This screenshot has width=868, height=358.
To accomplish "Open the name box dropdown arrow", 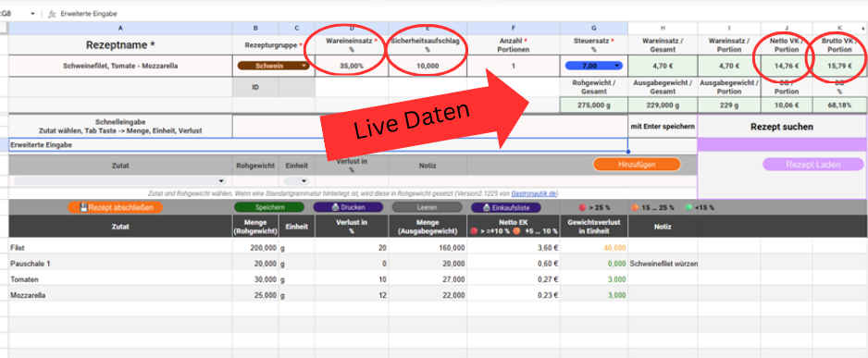I will point(32,13).
